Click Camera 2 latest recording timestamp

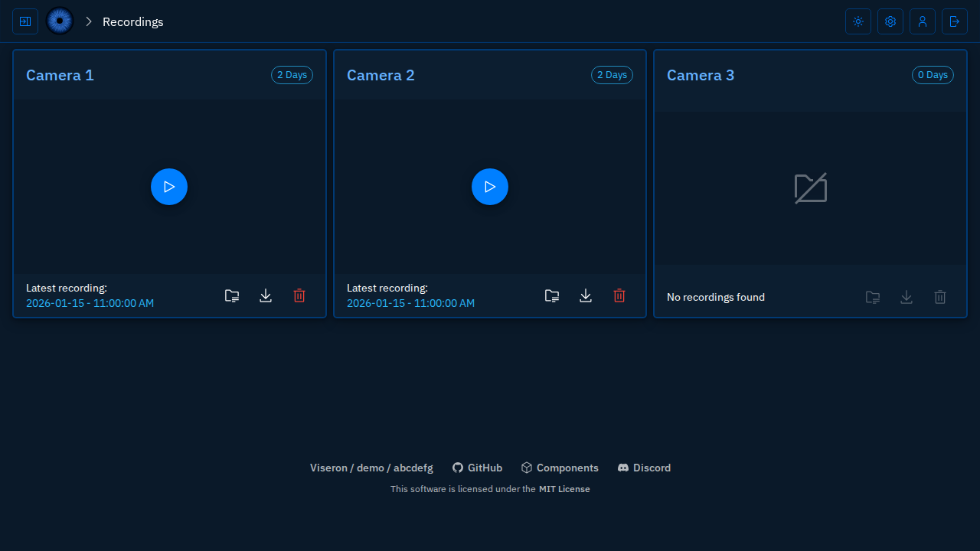410,303
